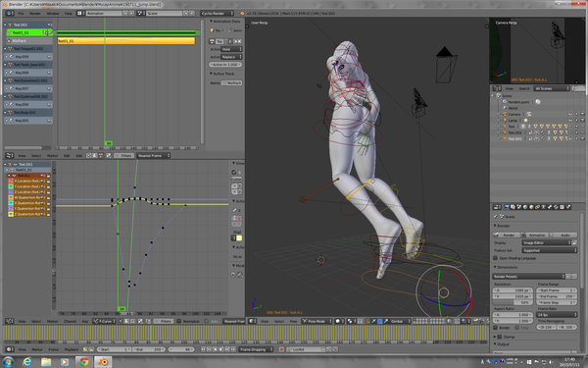Click the End Frame 250 field in properties
The image size is (588, 368).
pos(557,296)
